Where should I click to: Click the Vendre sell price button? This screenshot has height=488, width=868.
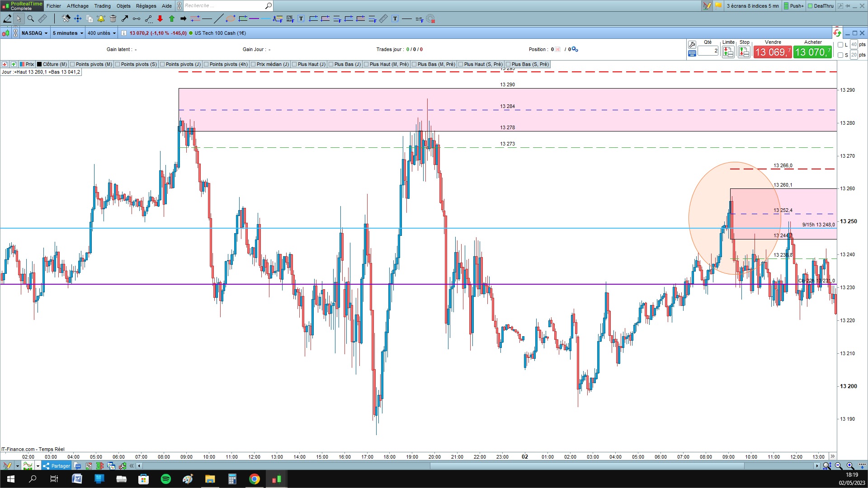tap(772, 52)
